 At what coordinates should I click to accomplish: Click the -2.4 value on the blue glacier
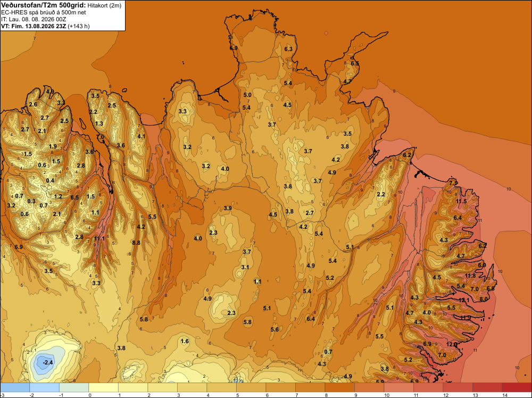pos(48,362)
